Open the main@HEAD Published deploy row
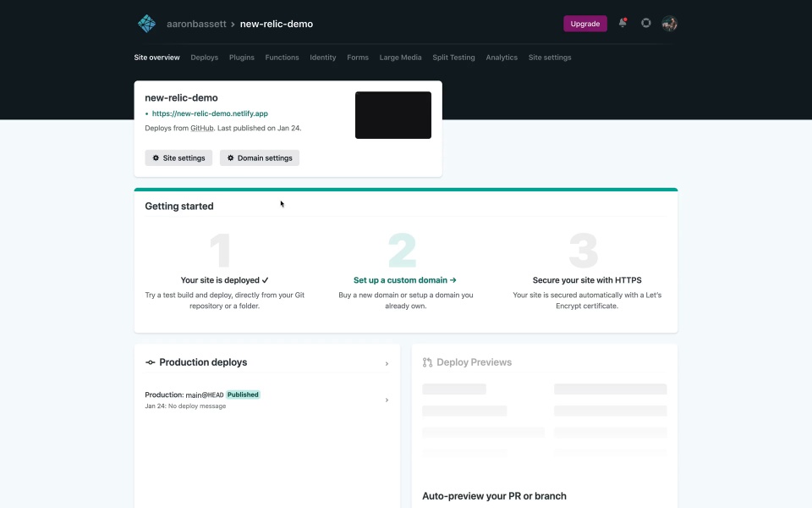 click(x=267, y=400)
